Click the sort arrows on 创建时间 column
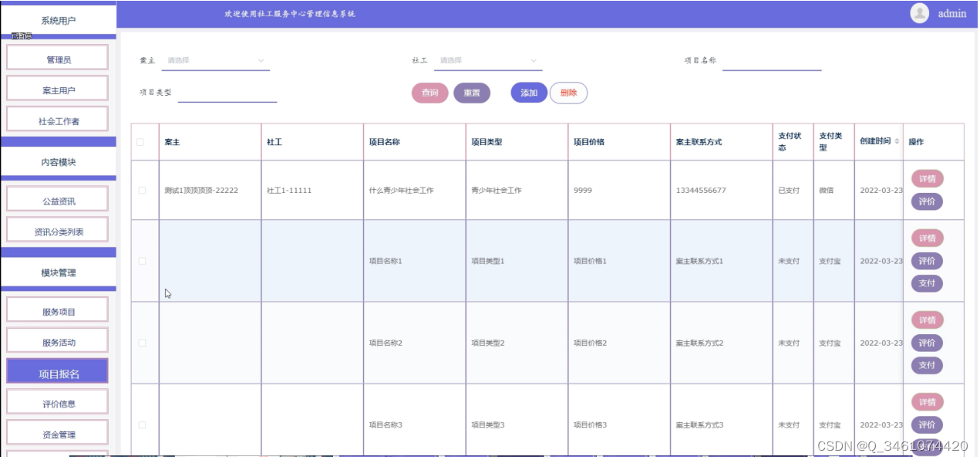Screen dimensions: 980x460 [x=896, y=141]
